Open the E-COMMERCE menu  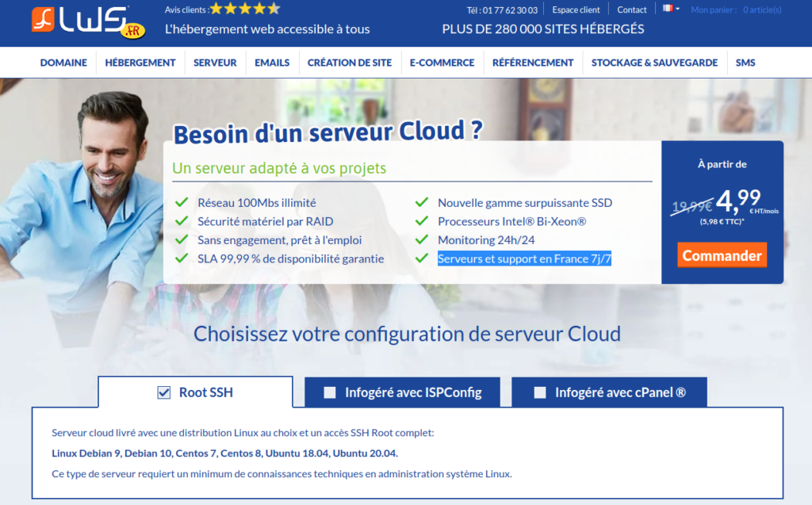(442, 63)
